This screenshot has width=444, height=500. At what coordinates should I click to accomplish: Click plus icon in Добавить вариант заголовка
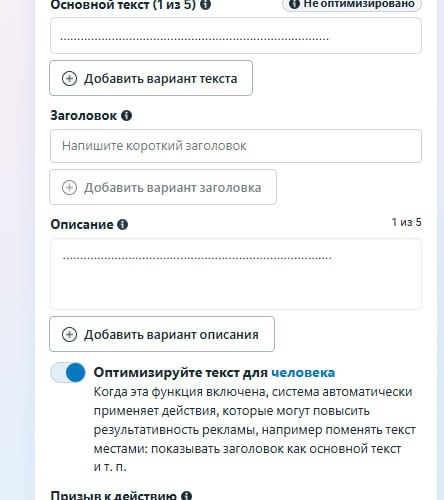pyautogui.click(x=69, y=187)
